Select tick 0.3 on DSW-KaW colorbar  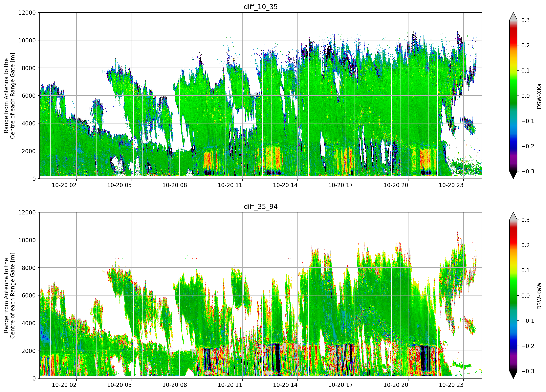click(x=525, y=220)
